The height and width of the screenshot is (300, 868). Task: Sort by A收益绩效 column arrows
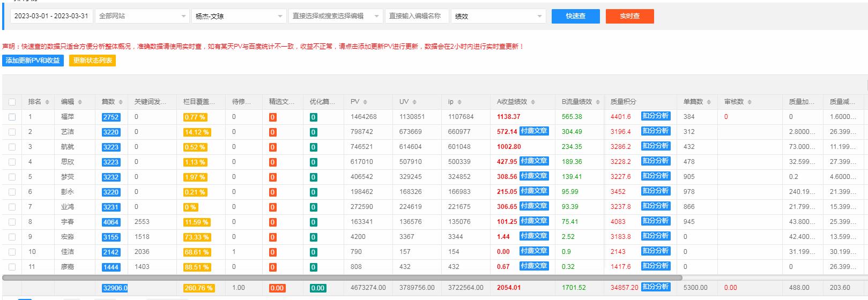click(x=533, y=102)
